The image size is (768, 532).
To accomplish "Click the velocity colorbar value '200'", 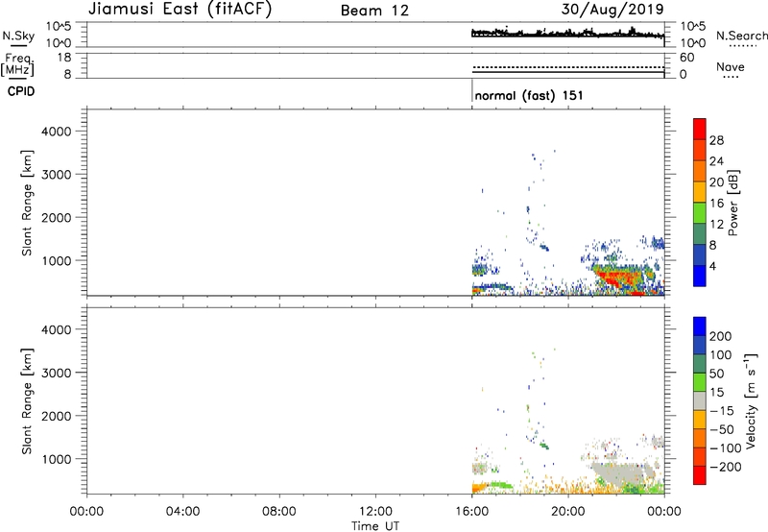I will 721,336.
